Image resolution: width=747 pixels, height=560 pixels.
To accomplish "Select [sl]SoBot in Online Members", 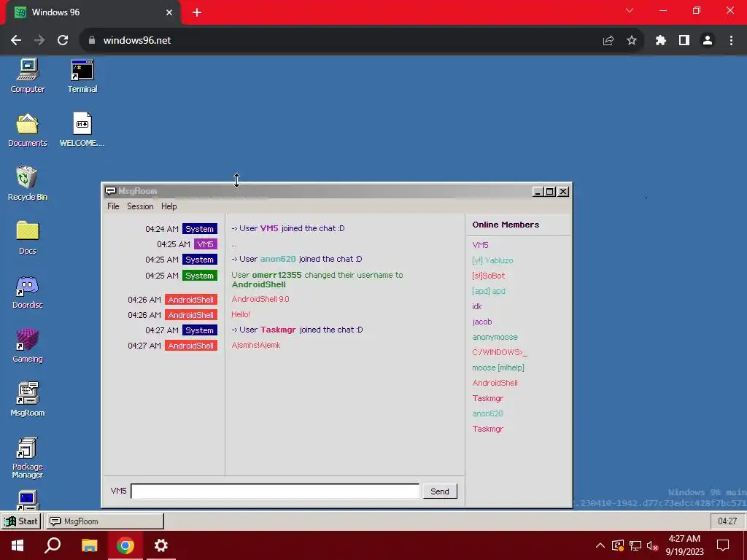I will 488,275.
